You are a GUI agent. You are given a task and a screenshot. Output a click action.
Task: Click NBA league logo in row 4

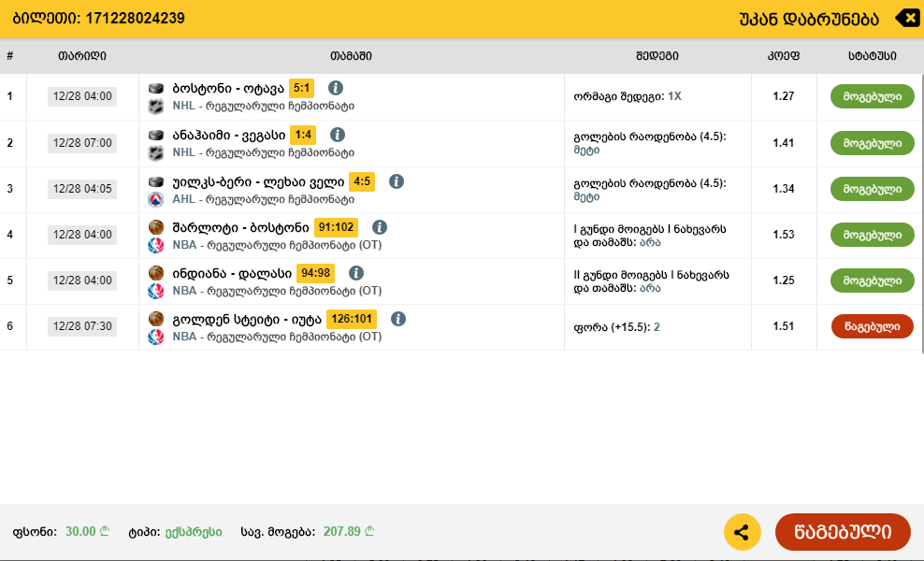(x=155, y=245)
